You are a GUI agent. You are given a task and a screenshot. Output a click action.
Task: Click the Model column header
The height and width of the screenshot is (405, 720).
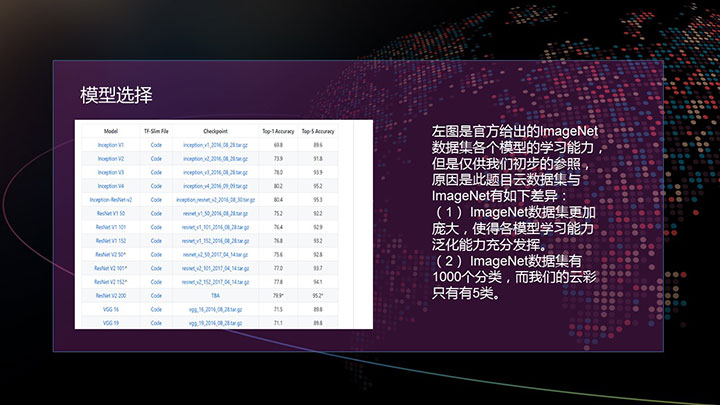coord(110,131)
